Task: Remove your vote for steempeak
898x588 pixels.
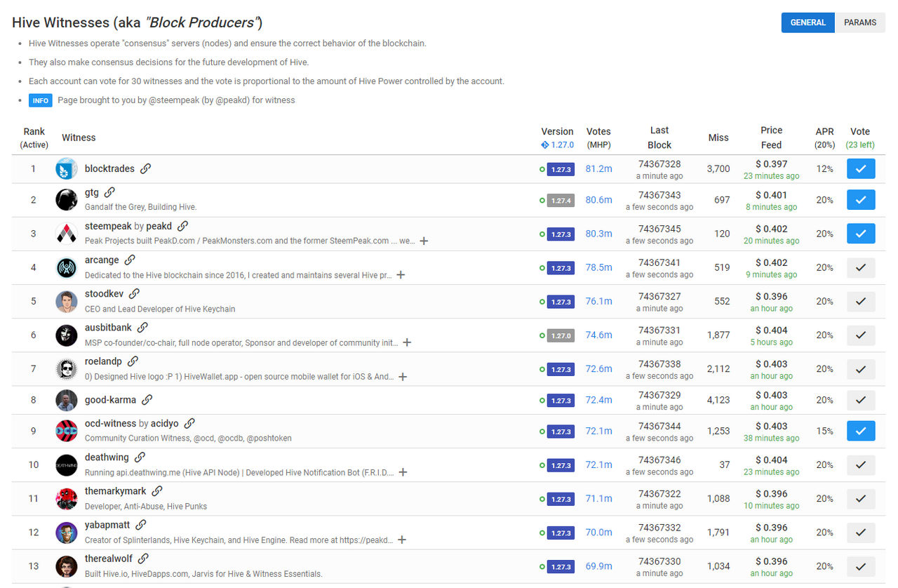Action: [x=861, y=234]
